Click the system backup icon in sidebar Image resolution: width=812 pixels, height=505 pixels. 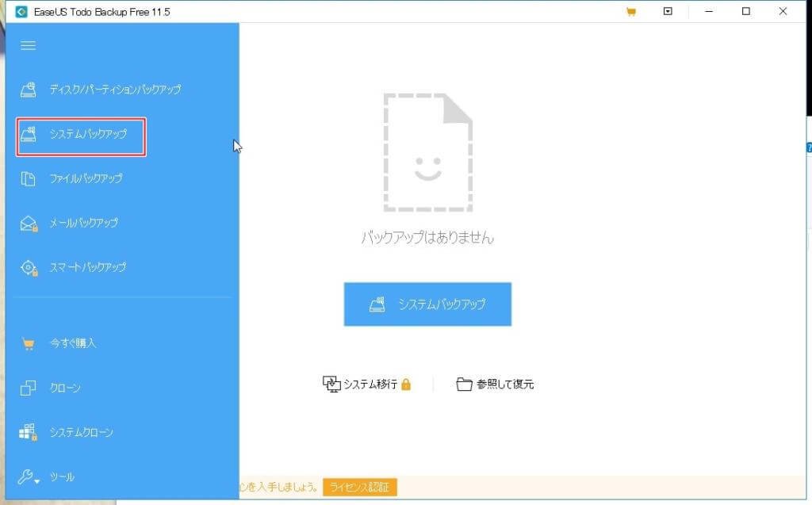[x=28, y=134]
